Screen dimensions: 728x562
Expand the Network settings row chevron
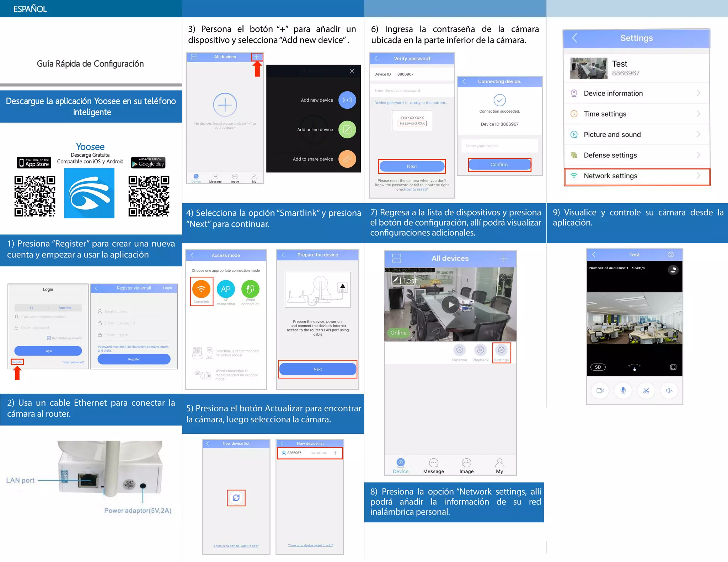click(x=698, y=175)
